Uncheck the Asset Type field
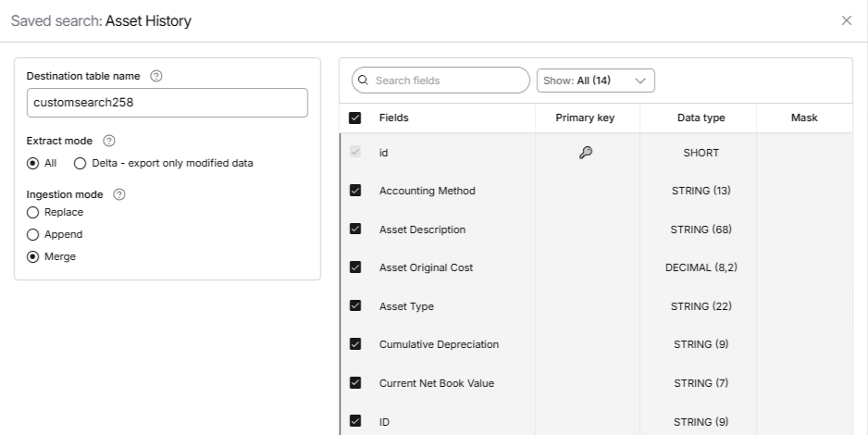Image resolution: width=868 pixels, height=435 pixels. (x=355, y=305)
